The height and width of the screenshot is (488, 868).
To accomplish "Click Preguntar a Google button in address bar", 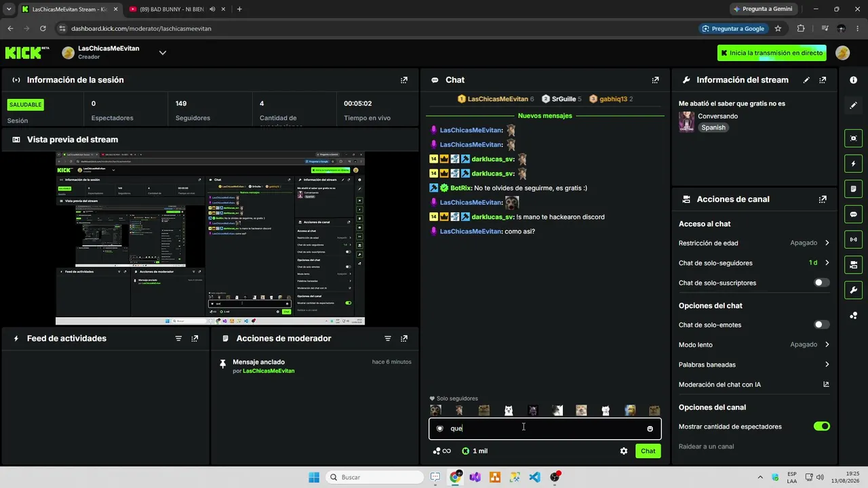I will click(x=732, y=28).
